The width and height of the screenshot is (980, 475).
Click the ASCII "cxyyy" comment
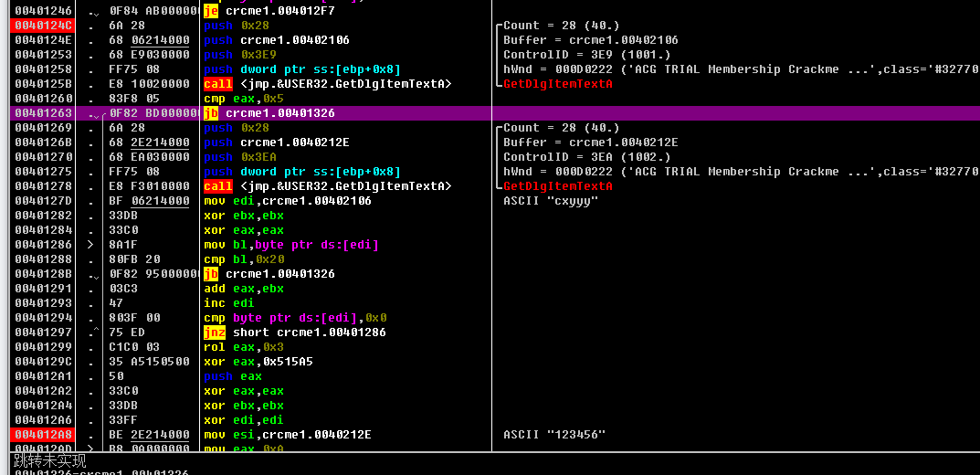(x=550, y=201)
